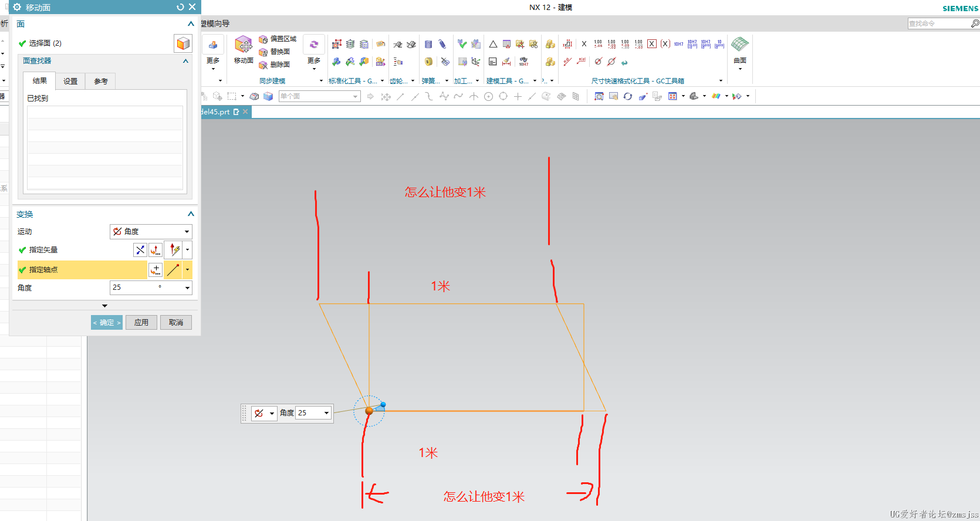Click the 10H7 binoculars icon

coord(523,62)
